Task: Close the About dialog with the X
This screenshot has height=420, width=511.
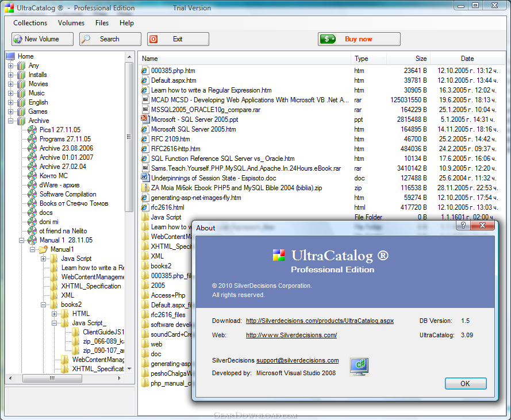Action: click(x=483, y=225)
